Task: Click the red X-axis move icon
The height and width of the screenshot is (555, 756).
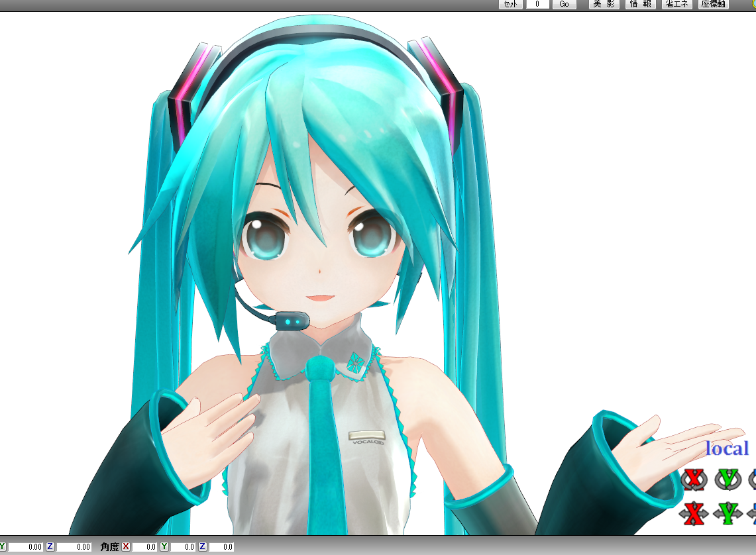Action: point(693,513)
